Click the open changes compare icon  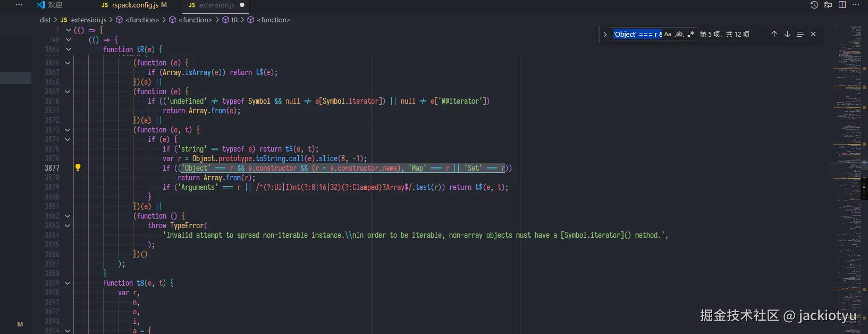pyautogui.click(x=828, y=5)
